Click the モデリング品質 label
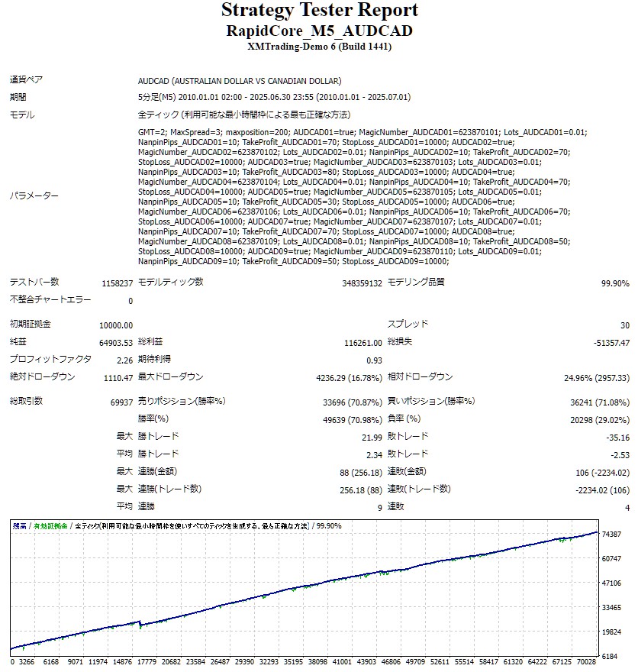The height and width of the screenshot is (672, 638). (416, 282)
